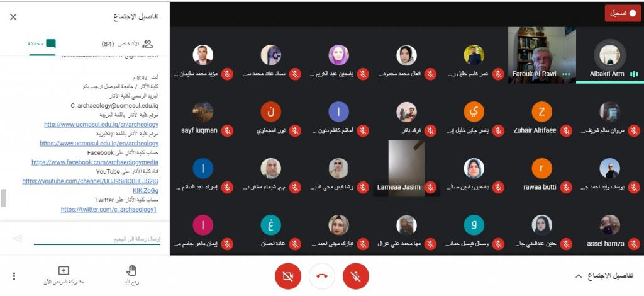Click the red hang up call button

322,276
